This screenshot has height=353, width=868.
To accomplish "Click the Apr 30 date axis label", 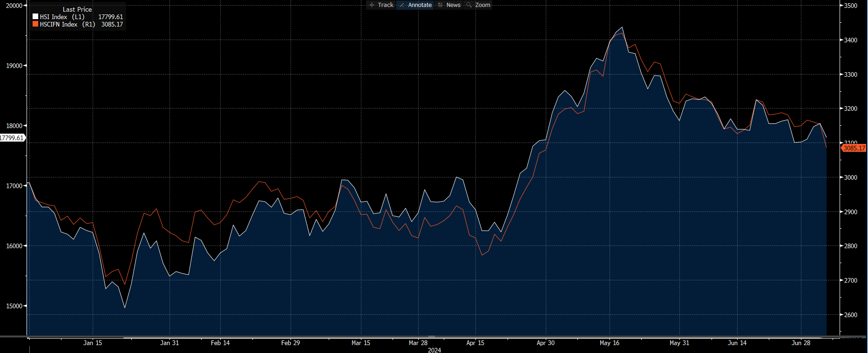I will (x=545, y=343).
